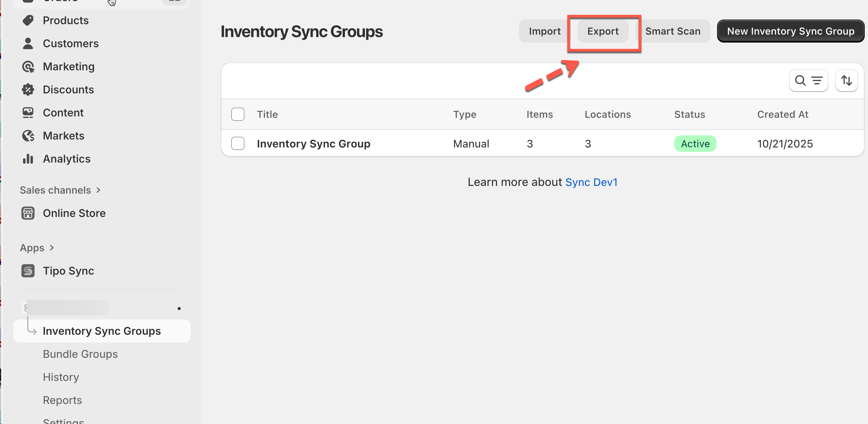The image size is (868, 424).
Task: Click the Marketing target icon
Action: tap(28, 66)
